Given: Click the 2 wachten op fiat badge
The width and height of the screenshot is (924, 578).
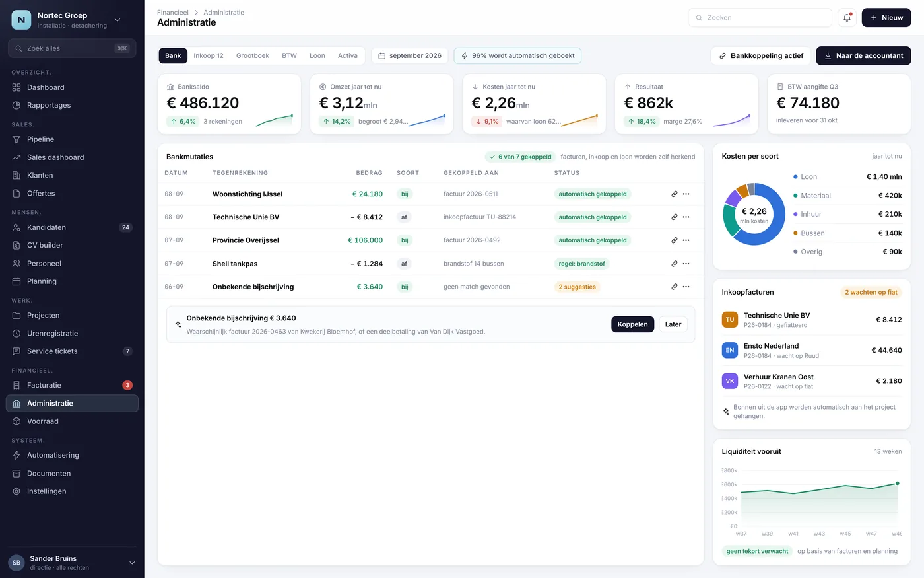Looking at the screenshot, I should [871, 292].
